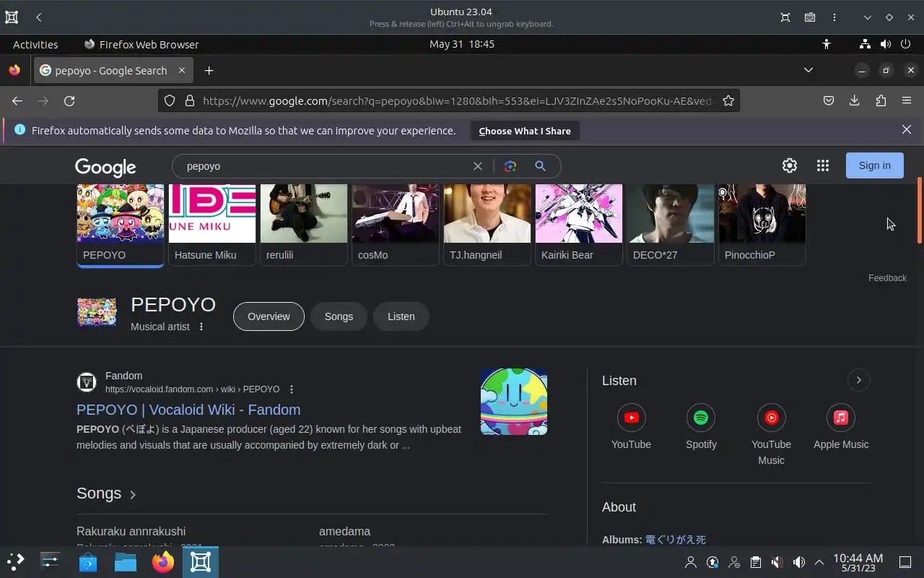This screenshot has width=924, height=578.
Task: Open host taskbar volume control
Action: (798, 562)
